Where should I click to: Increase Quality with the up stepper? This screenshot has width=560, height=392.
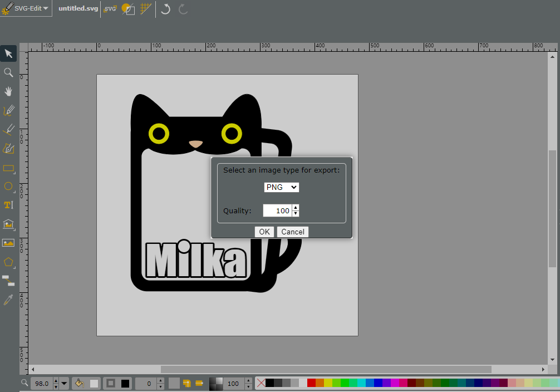click(x=296, y=208)
